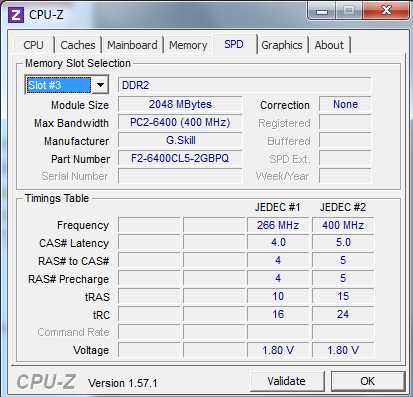Click the RAS# Precharge value 4

pos(278,278)
